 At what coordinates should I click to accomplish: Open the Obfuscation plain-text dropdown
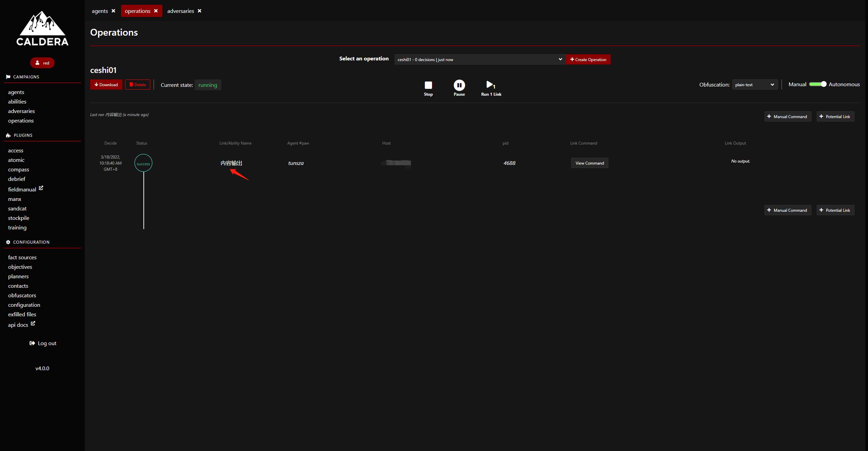(x=755, y=84)
